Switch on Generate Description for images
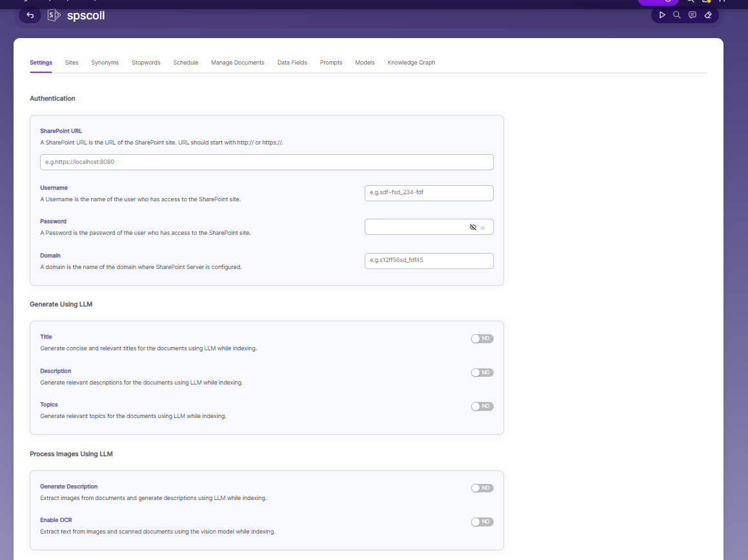This screenshot has height=560, width=748. click(482, 488)
